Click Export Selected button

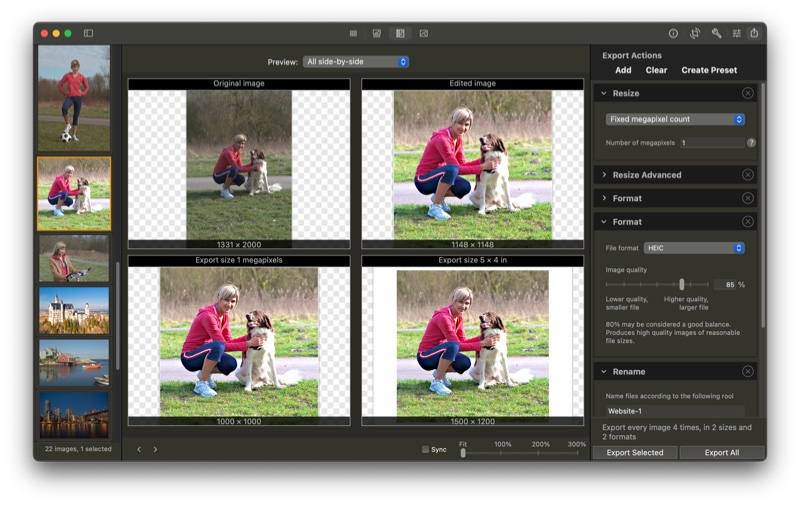(635, 452)
